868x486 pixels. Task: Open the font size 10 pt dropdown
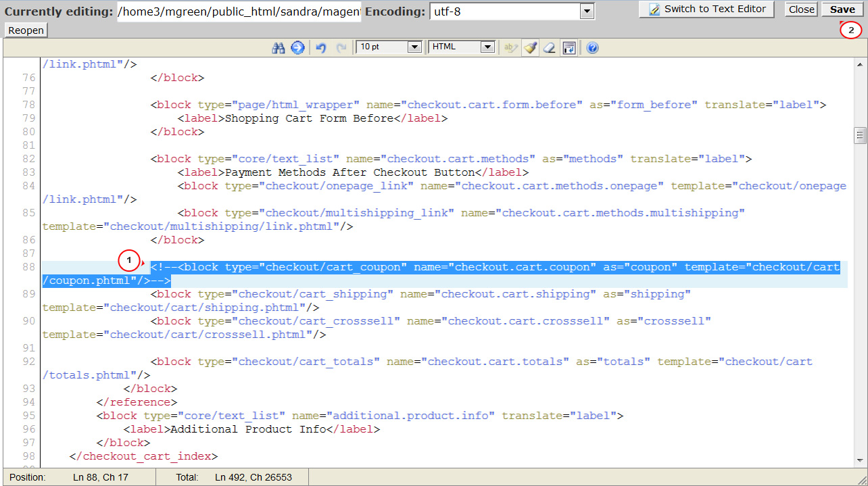389,47
